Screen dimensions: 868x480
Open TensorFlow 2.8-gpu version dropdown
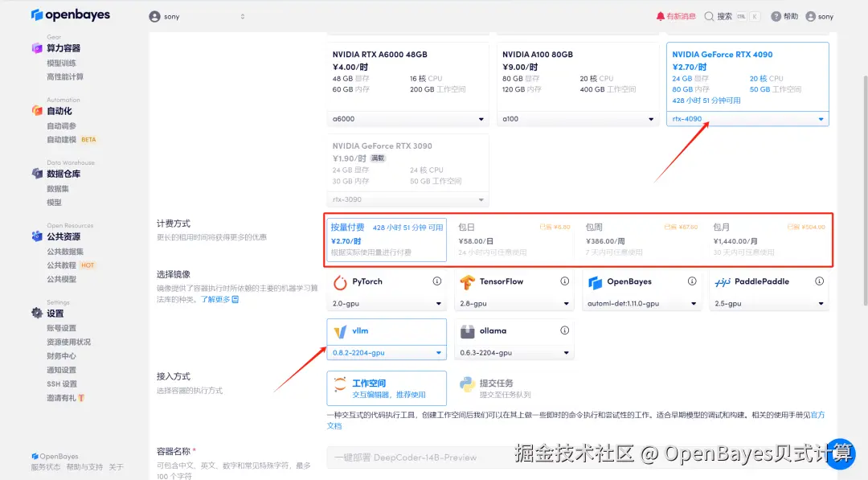[514, 303]
